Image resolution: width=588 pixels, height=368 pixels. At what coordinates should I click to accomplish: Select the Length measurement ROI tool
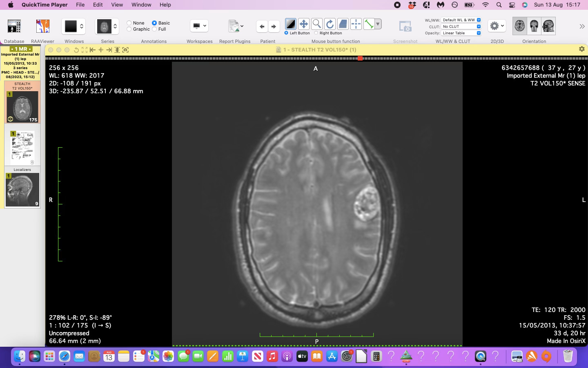(x=369, y=24)
